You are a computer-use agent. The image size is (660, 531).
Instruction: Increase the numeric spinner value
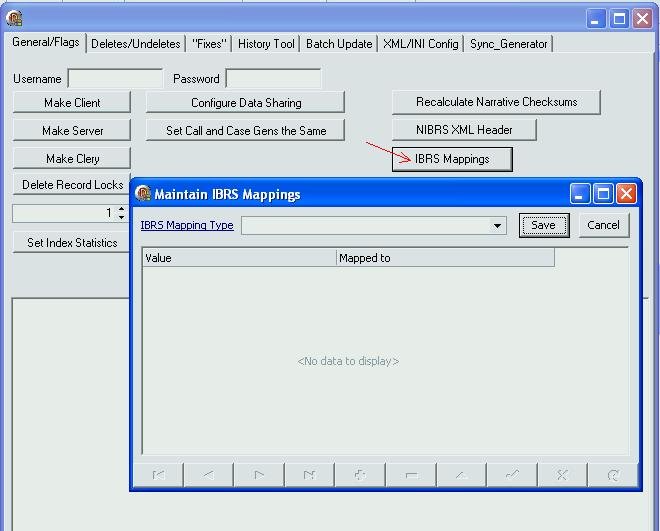click(122, 209)
